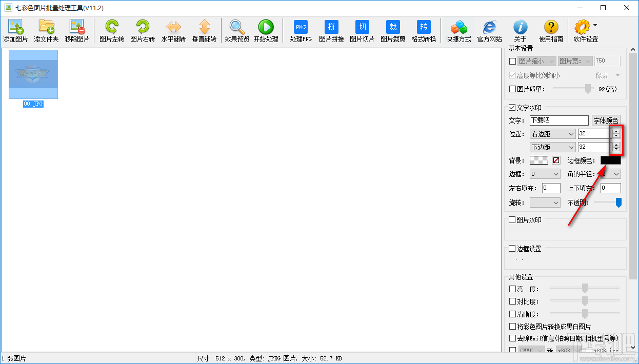
Task: Click the 添加图片 toolbar icon
Action: (15, 27)
